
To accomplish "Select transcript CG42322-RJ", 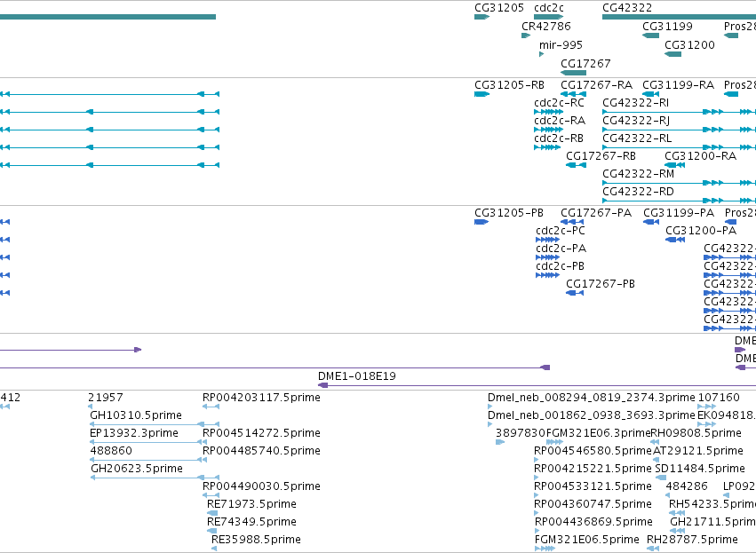I will click(x=636, y=121).
